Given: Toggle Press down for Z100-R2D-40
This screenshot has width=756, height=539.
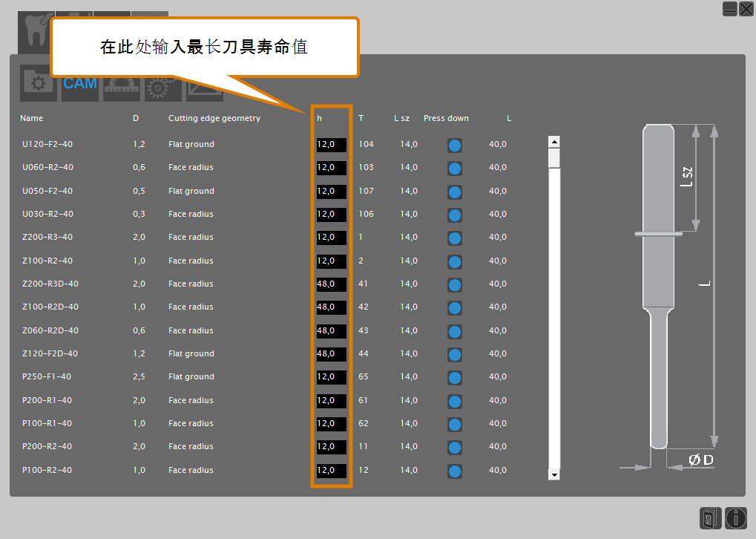Looking at the screenshot, I should pos(455,308).
